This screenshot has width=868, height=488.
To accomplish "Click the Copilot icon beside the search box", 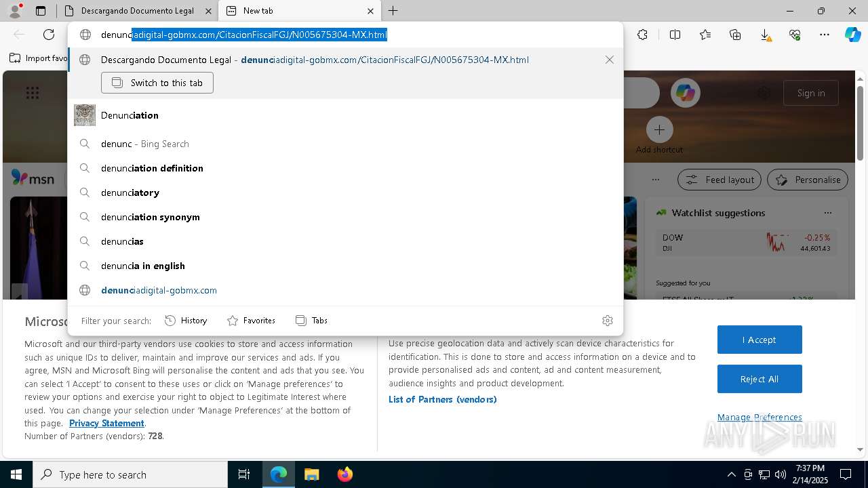I will click(x=685, y=93).
